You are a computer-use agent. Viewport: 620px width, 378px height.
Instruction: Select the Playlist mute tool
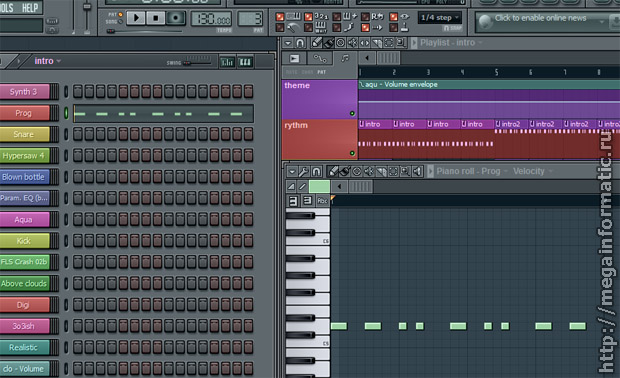pyautogui.click(x=352, y=42)
